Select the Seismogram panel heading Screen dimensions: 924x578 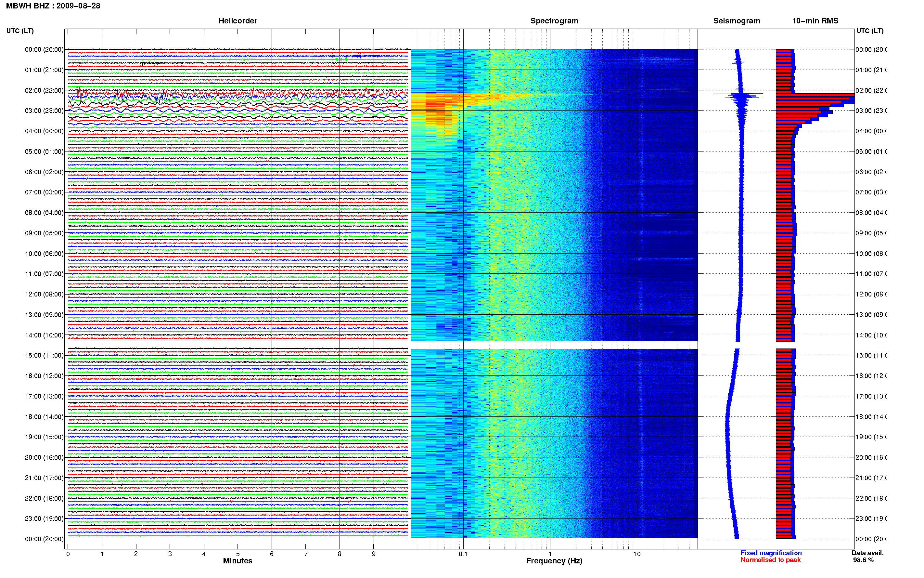coord(737,21)
